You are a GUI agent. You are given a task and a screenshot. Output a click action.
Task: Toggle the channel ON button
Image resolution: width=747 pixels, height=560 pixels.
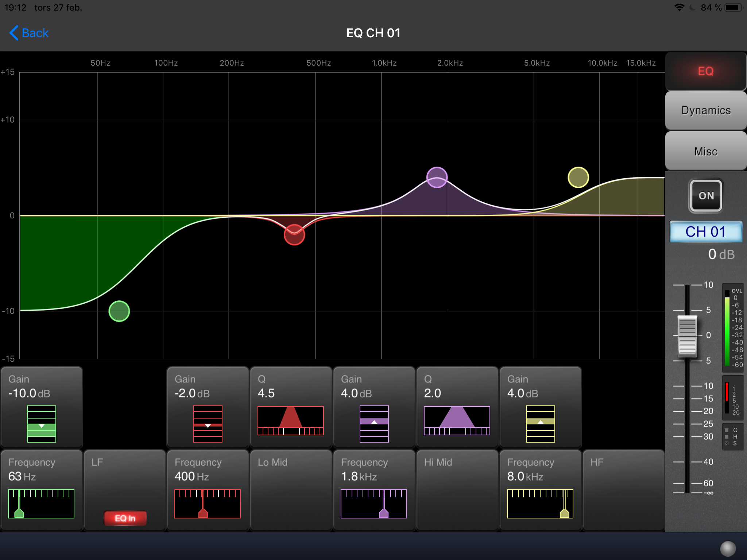(706, 196)
